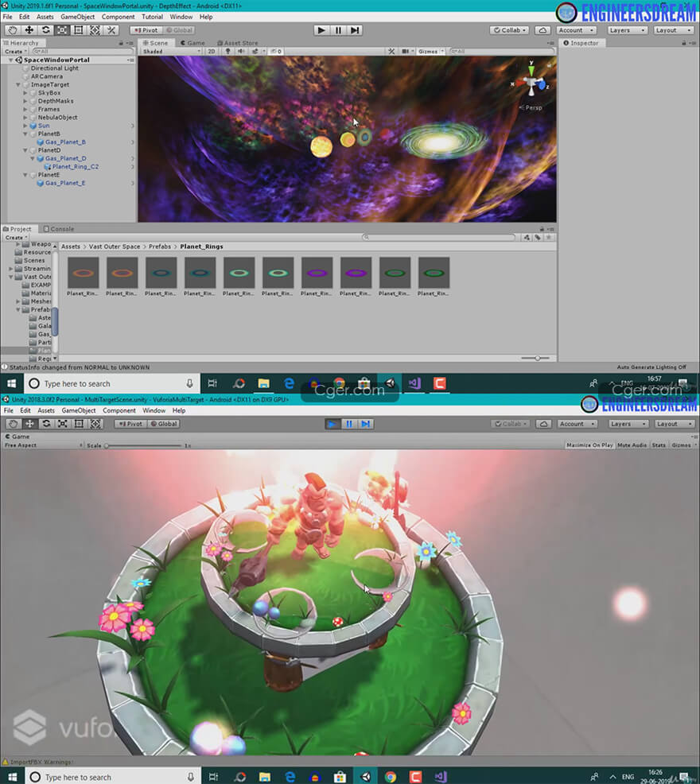Open Hierarchy Create dropdown
The width and height of the screenshot is (700, 784).
click(15, 52)
